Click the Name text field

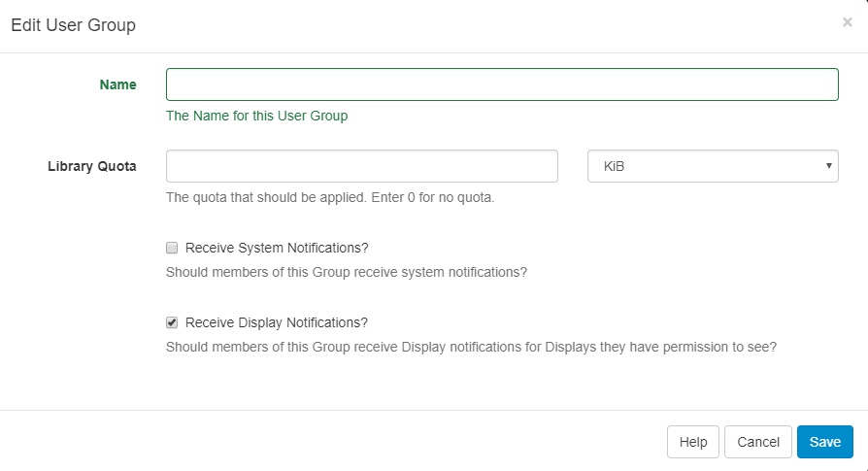(502, 84)
